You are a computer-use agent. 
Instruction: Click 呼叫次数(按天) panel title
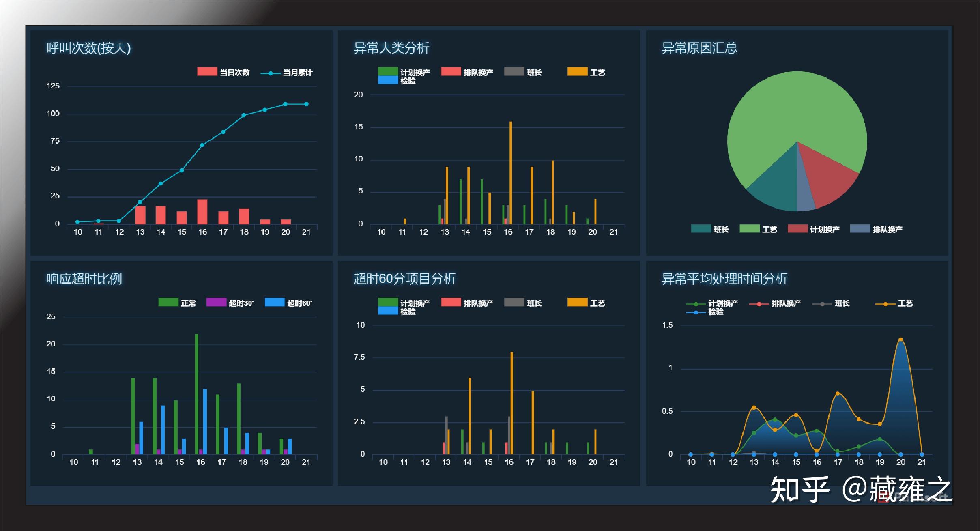pos(88,48)
